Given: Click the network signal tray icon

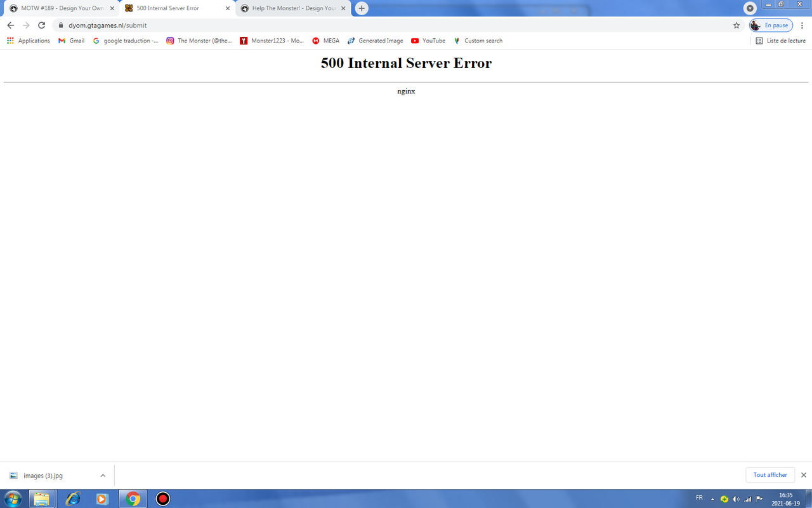Looking at the screenshot, I should [x=748, y=498].
